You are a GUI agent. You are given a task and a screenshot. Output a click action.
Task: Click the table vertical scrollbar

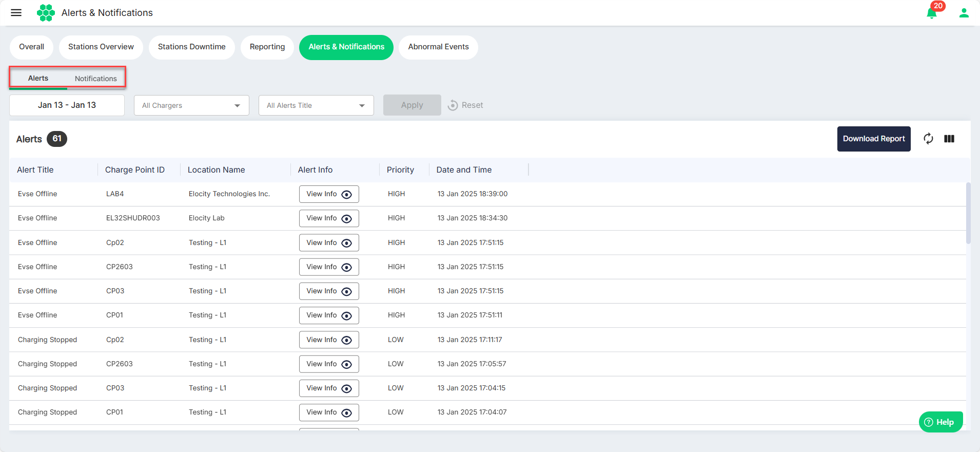click(x=968, y=213)
